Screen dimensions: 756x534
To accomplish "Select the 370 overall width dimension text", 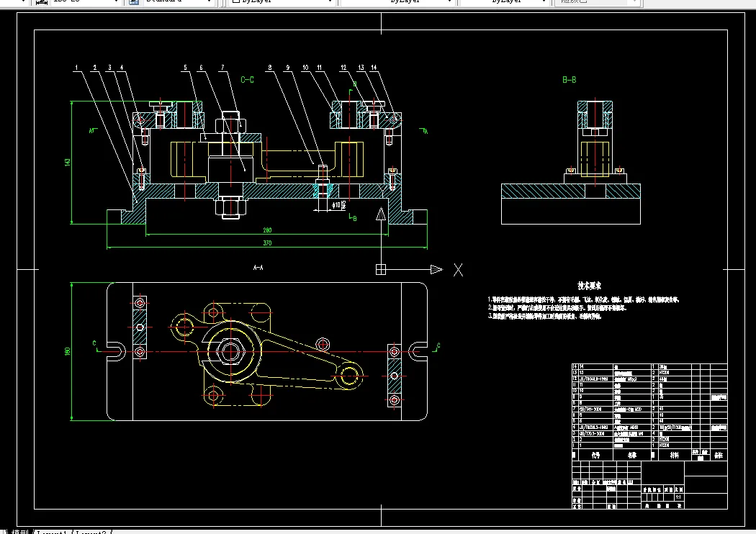I will pyautogui.click(x=267, y=243).
